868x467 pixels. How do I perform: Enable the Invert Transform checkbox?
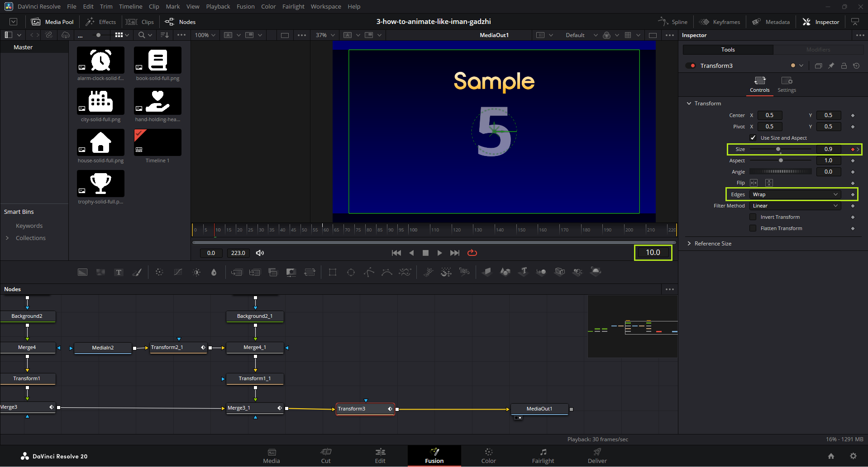tap(753, 217)
